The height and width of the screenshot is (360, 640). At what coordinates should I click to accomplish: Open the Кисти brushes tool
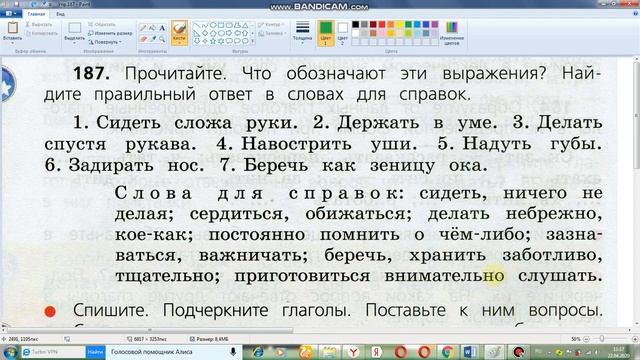[x=179, y=33]
